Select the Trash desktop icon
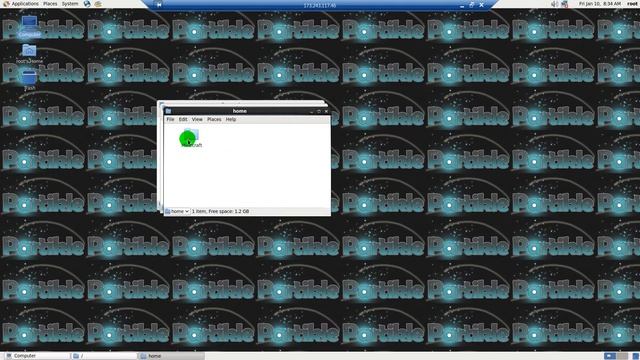Viewport: 640px width, 360px height. coord(29,80)
